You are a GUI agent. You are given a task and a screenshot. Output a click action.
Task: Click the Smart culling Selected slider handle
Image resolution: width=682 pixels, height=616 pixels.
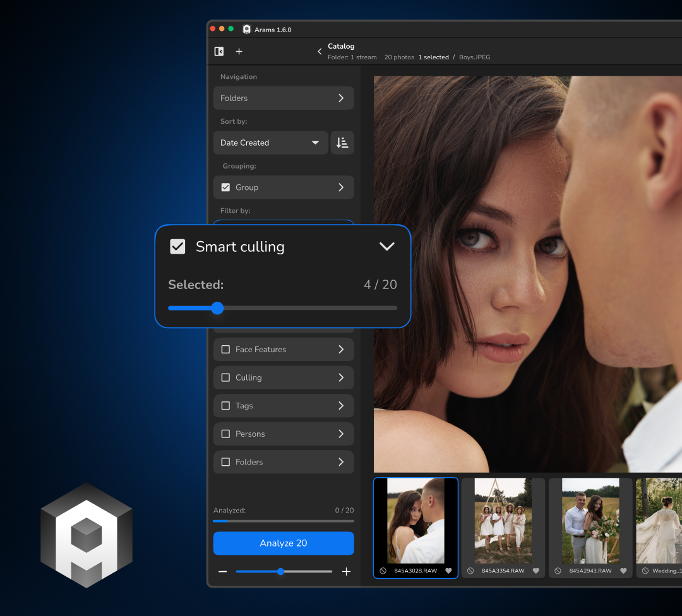pyautogui.click(x=217, y=308)
